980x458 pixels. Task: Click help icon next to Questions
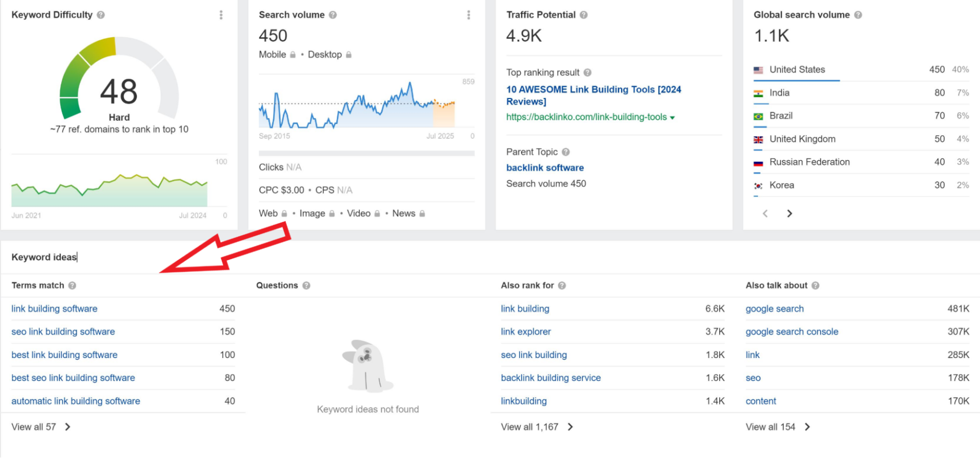[306, 285]
